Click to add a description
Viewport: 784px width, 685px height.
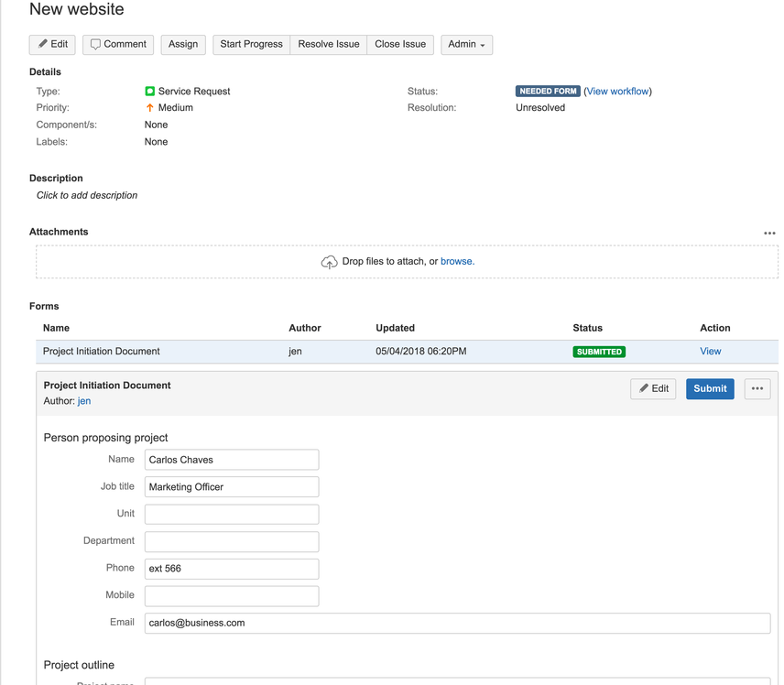(87, 195)
